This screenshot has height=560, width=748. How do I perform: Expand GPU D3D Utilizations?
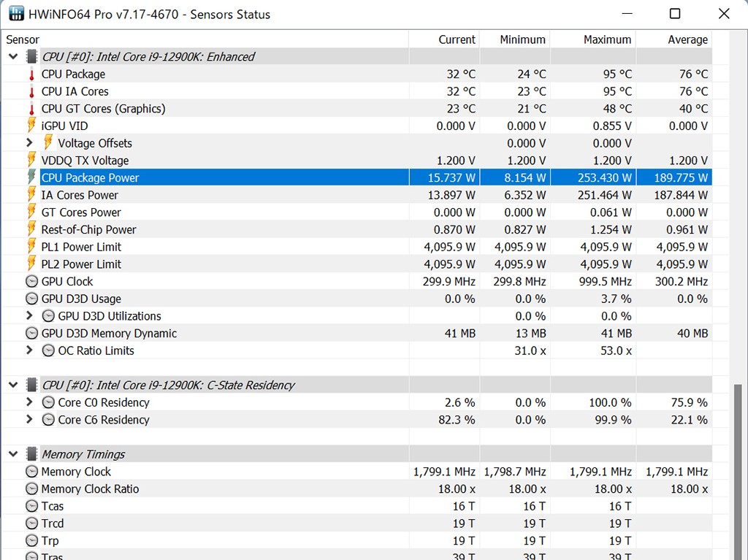point(29,316)
